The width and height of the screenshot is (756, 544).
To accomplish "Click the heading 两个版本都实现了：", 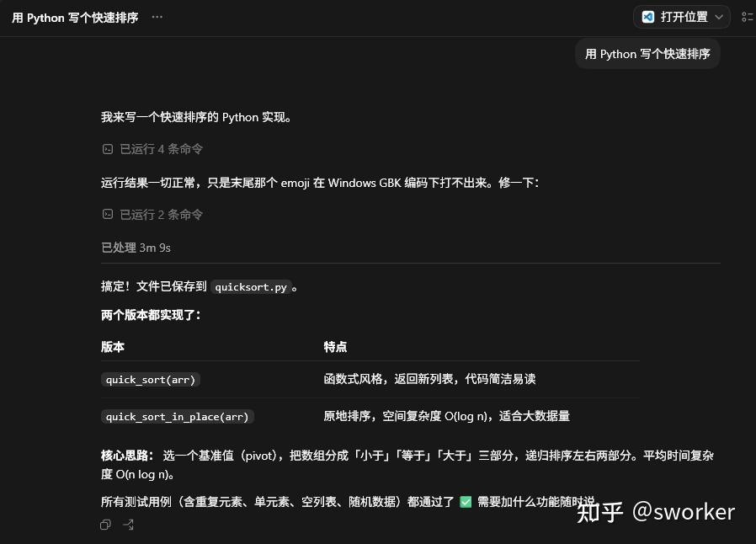I will point(151,315).
